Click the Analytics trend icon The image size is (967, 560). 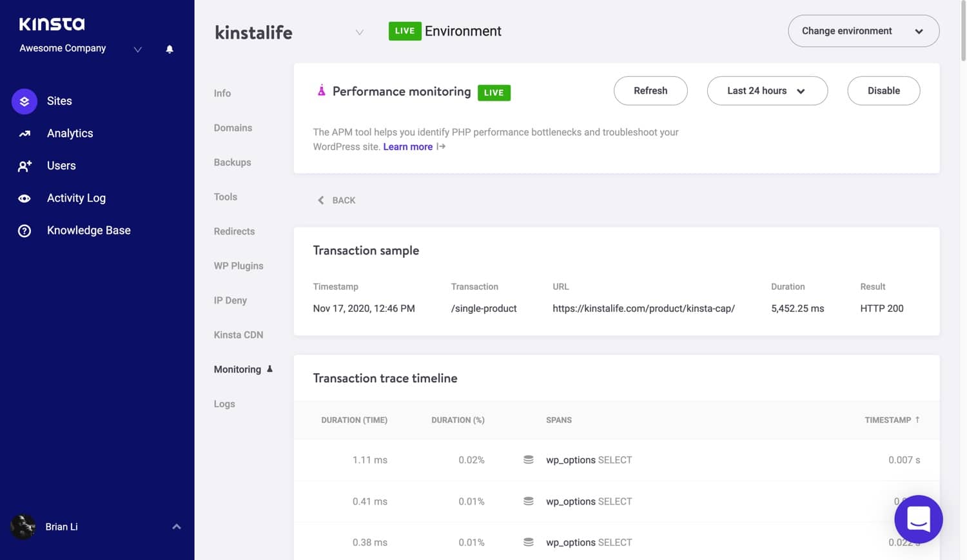(x=24, y=133)
